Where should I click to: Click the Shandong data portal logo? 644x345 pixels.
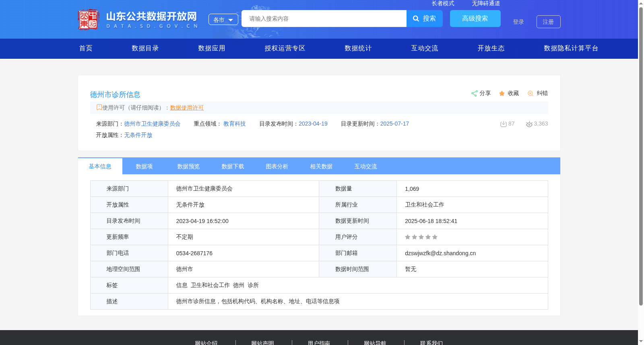(138, 19)
